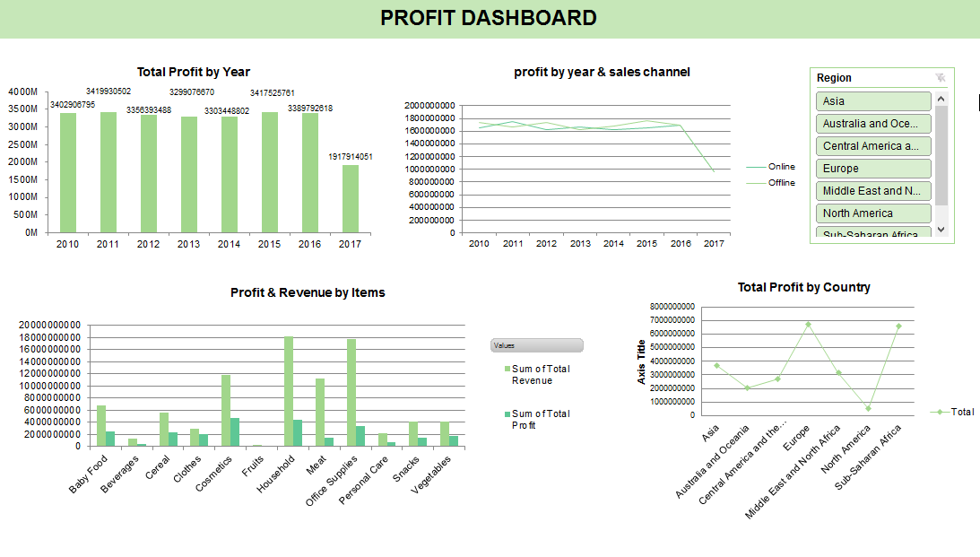Toggle North America in the Region slicer
This screenshot has height=557, width=980.
click(x=873, y=213)
